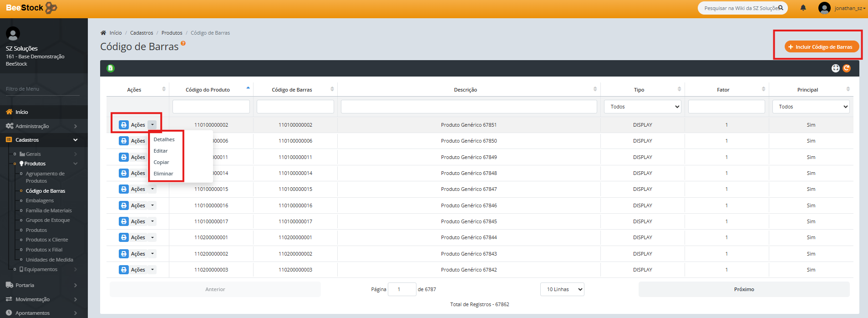Click the help question mark beside page title
868x318 pixels.
183,43
